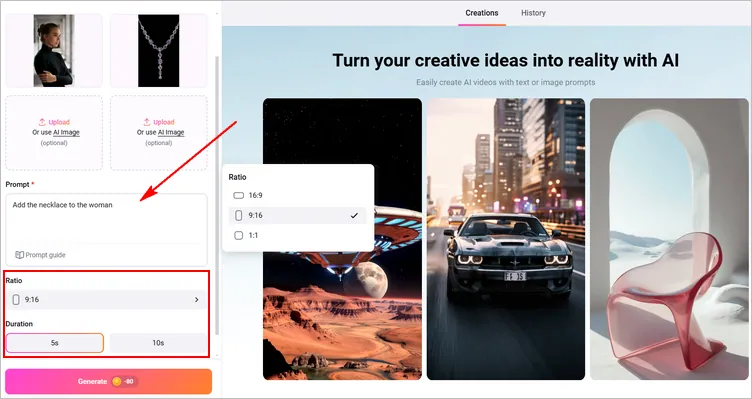Click the Generate button

coord(108,382)
